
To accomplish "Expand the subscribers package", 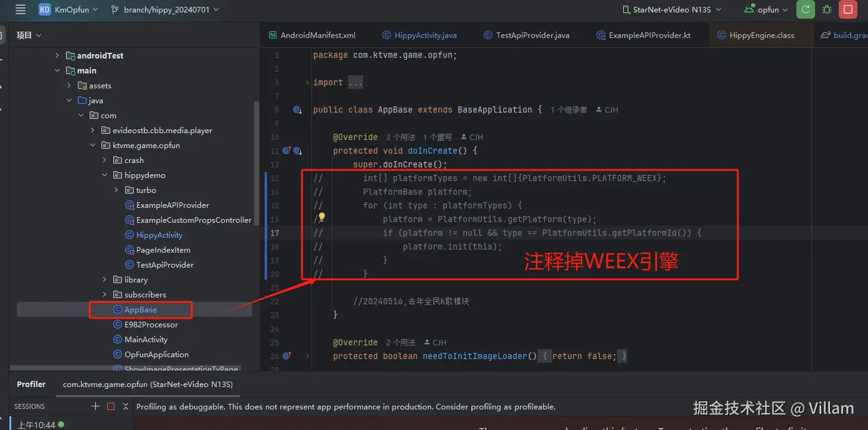I will point(105,294).
